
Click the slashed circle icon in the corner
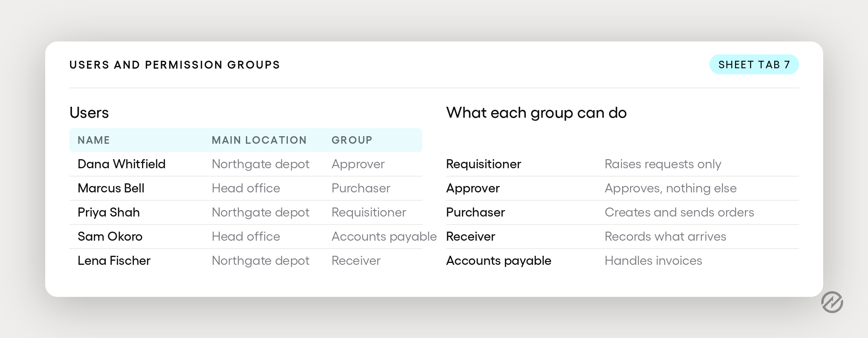(x=832, y=302)
